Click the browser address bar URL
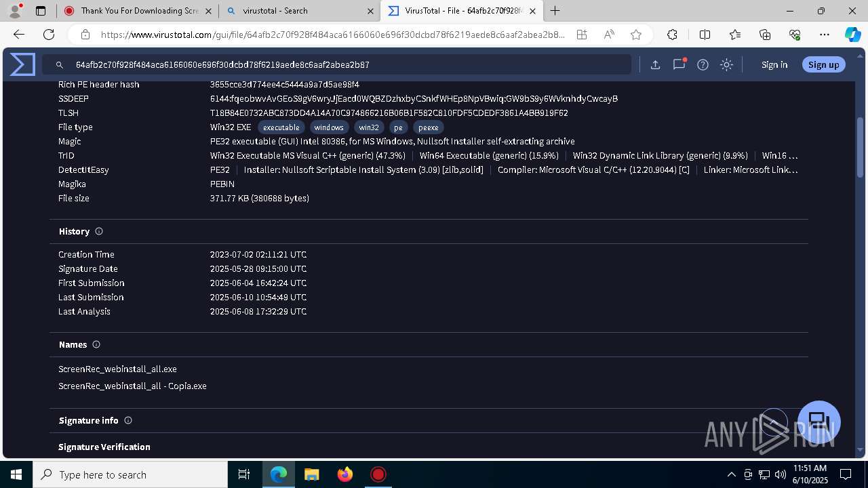 pos(332,35)
